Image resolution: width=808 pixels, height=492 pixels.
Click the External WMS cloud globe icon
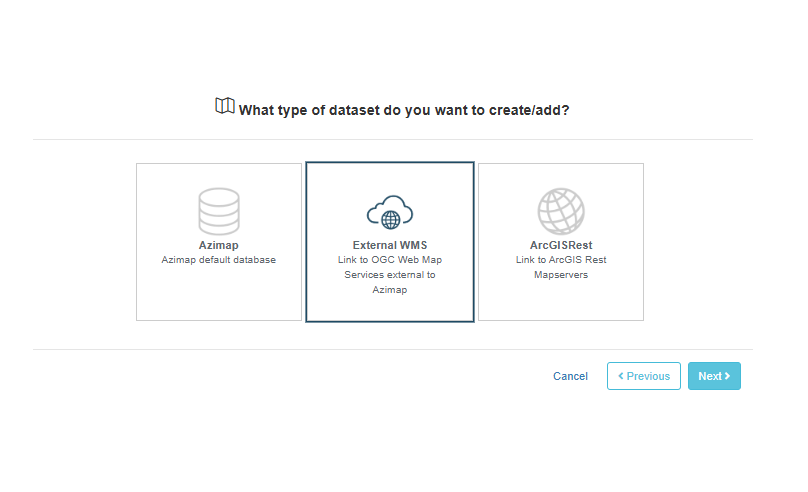(390, 212)
